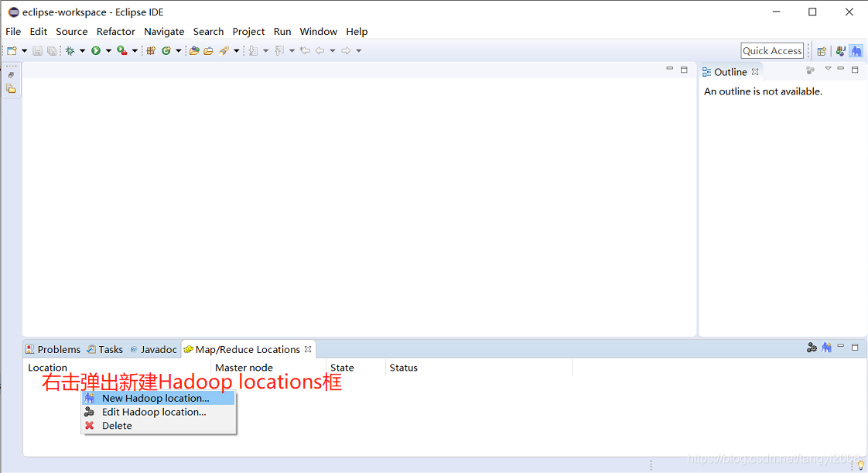Expand the Run dropdown arrow
The width and height of the screenshot is (868, 473).
click(x=108, y=51)
